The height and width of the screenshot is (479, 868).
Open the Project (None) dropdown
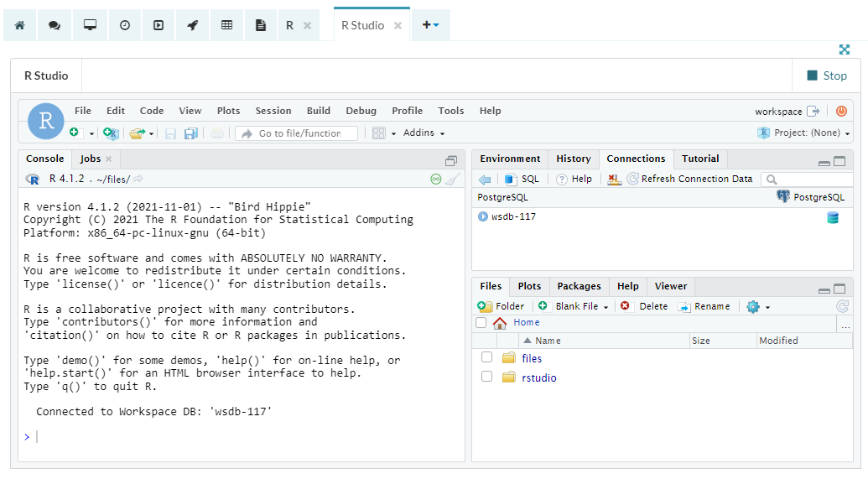tap(803, 133)
